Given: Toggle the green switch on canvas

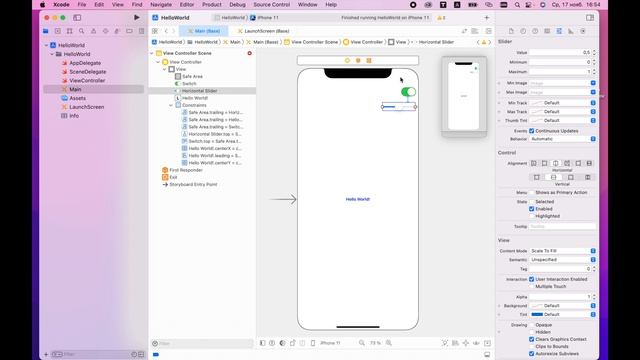Looking at the screenshot, I should click(408, 92).
